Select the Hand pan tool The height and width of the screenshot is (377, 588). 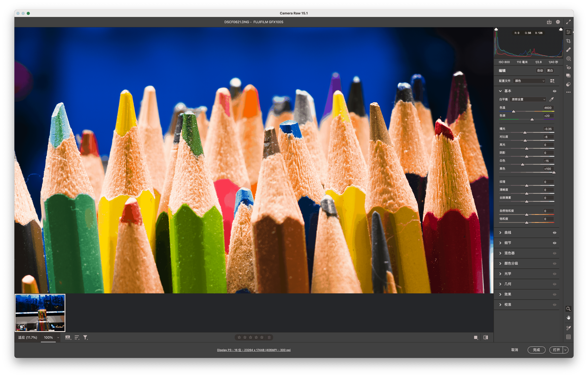pyautogui.click(x=568, y=318)
